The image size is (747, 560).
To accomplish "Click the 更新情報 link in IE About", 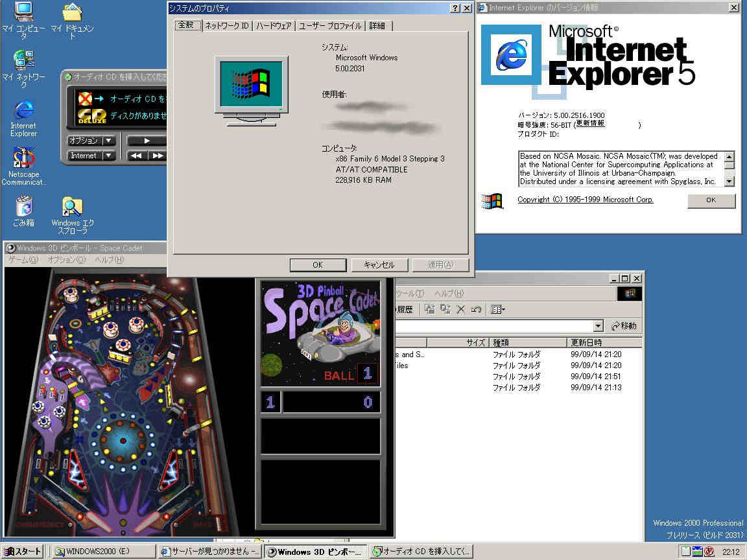I will coord(590,123).
